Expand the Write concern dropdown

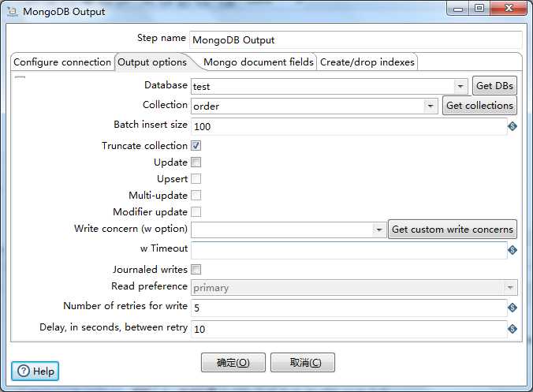click(378, 230)
